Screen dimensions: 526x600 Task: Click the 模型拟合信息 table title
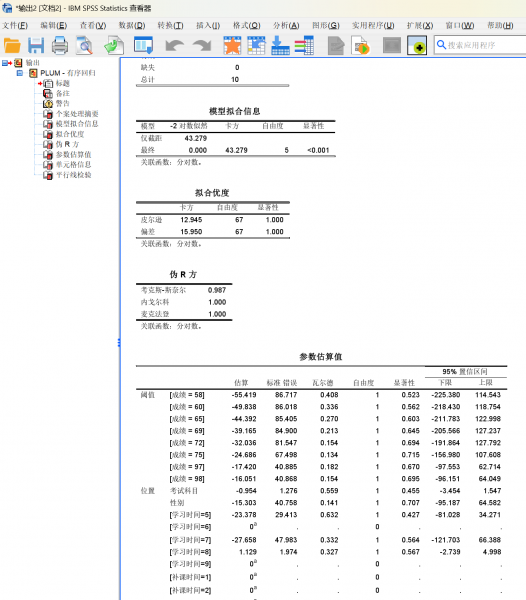[x=235, y=111]
